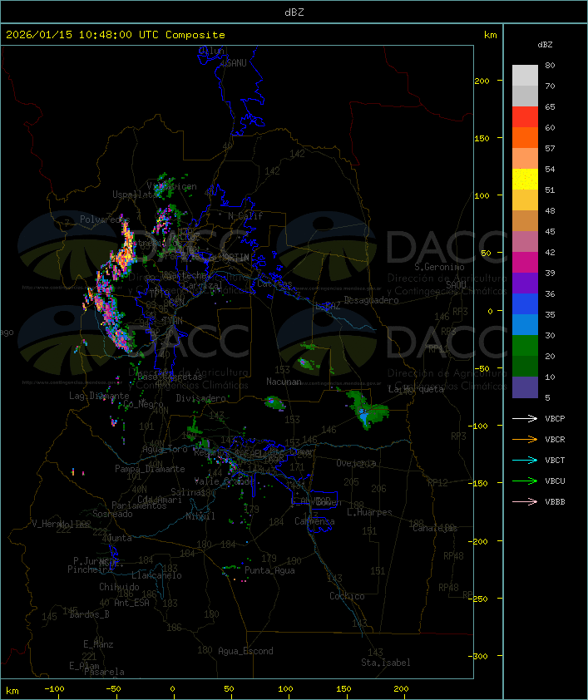This screenshot has width=588, height=700.
Task: Click the Agua_Escond label near bottom
Action: 245,651
